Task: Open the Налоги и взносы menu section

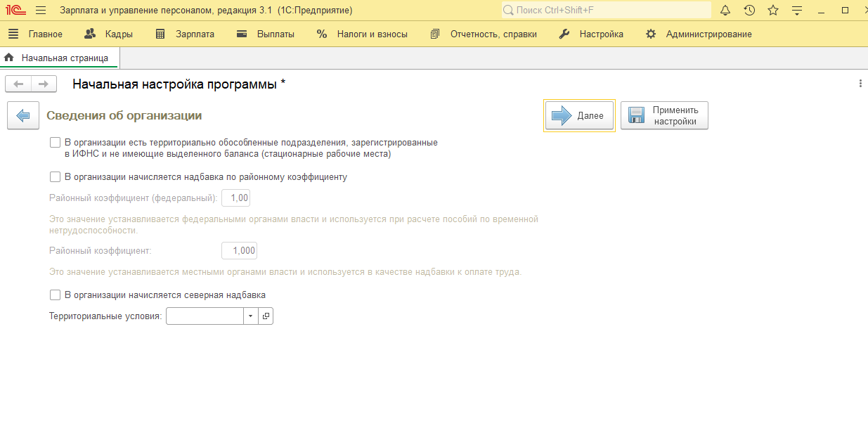Action: (x=373, y=34)
